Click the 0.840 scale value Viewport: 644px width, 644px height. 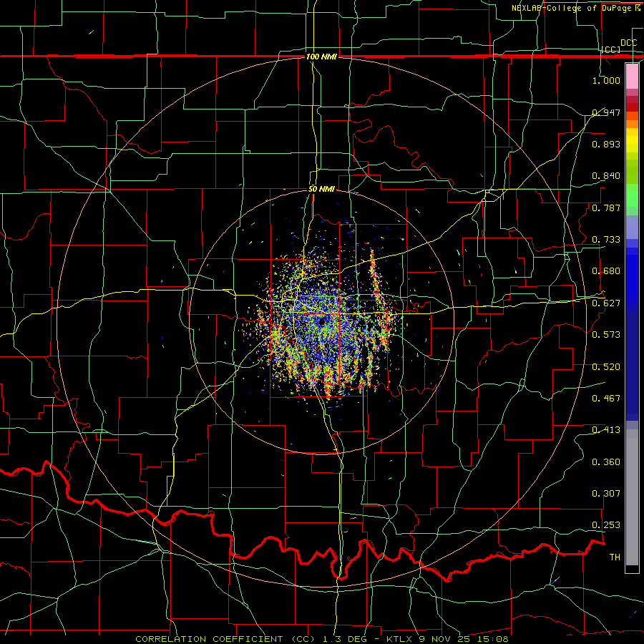point(606,176)
